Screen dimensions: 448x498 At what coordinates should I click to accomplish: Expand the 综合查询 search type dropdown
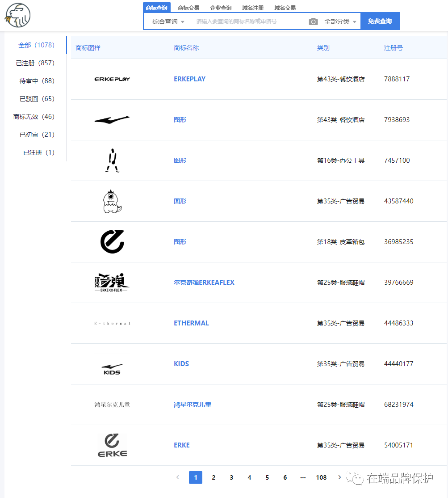click(168, 21)
